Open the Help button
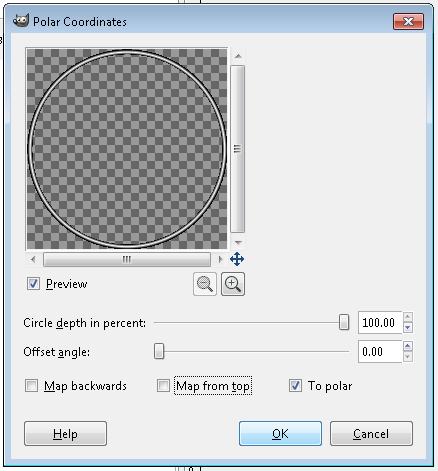The width and height of the screenshot is (438, 471). (65, 434)
